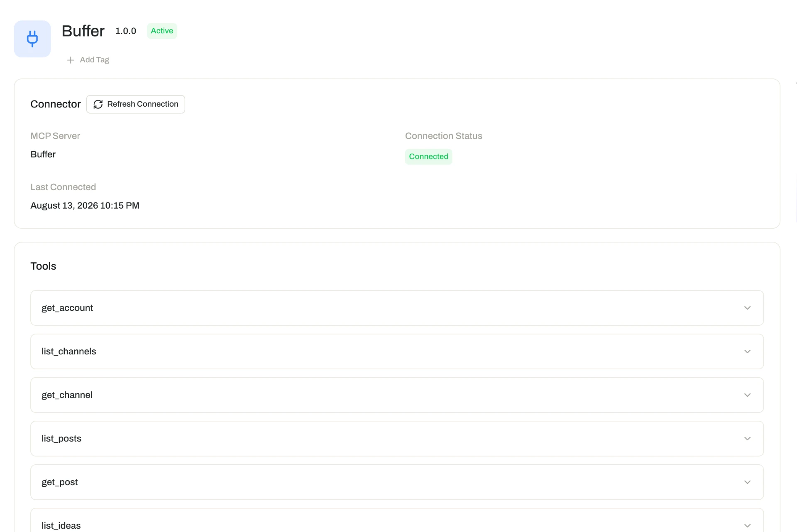The image size is (797, 532).
Task: Select the get_channel tool name
Action: [x=67, y=395]
